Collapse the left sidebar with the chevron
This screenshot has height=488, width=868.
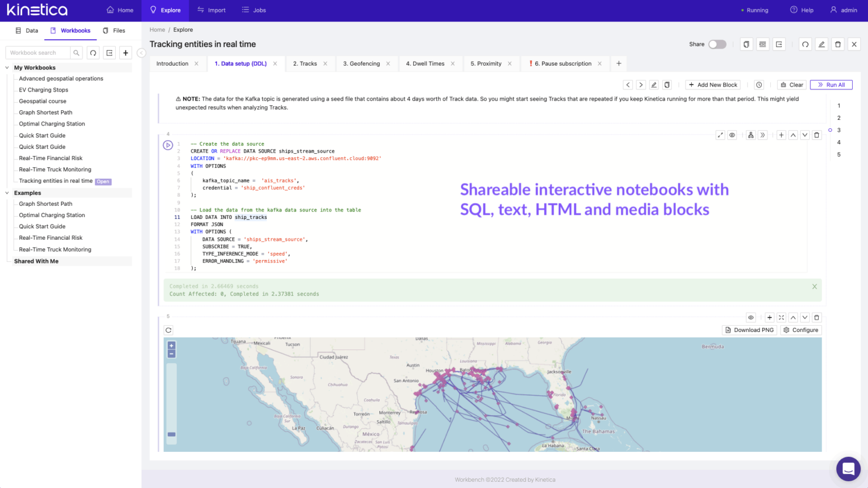pyautogui.click(x=141, y=53)
